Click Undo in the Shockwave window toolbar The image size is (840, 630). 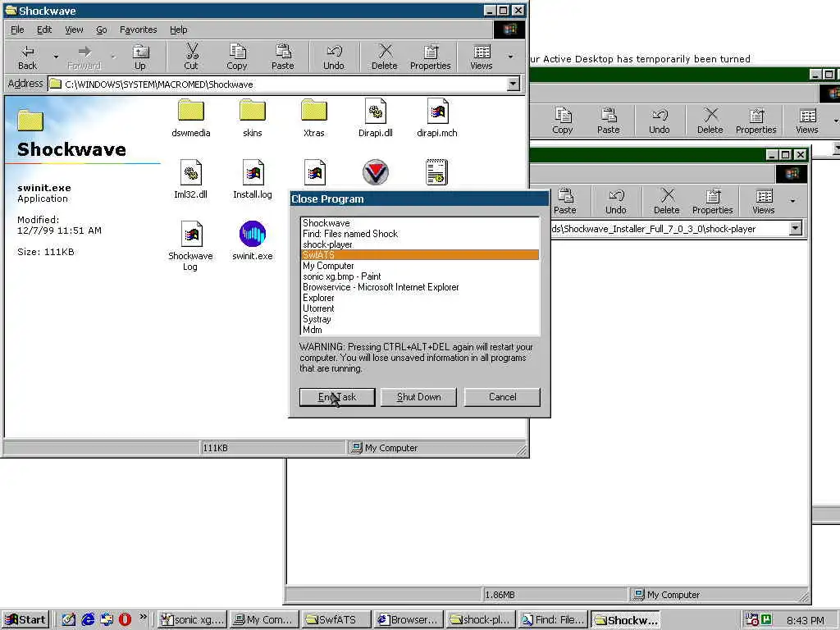(334, 57)
